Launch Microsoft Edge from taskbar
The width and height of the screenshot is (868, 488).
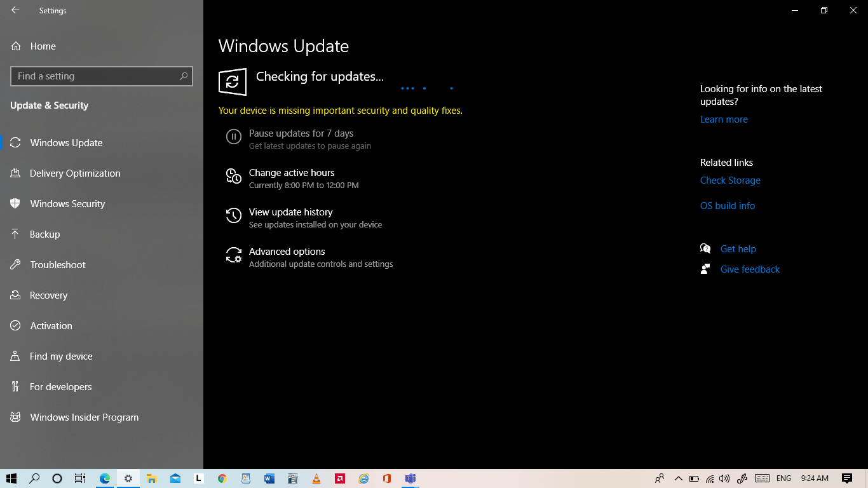point(105,478)
